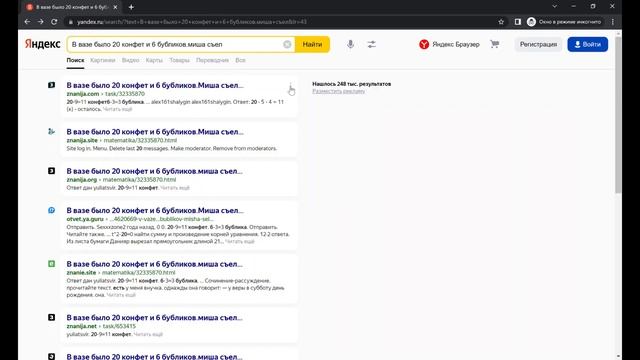This screenshot has height=360, width=640.
Task: Click the Нашлось 248 тыс. результатов text
Action: click(351, 84)
